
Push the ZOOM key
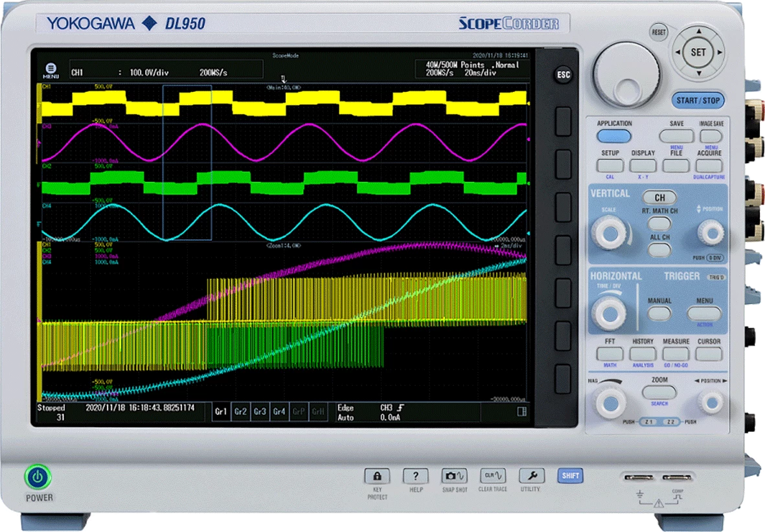point(659,392)
